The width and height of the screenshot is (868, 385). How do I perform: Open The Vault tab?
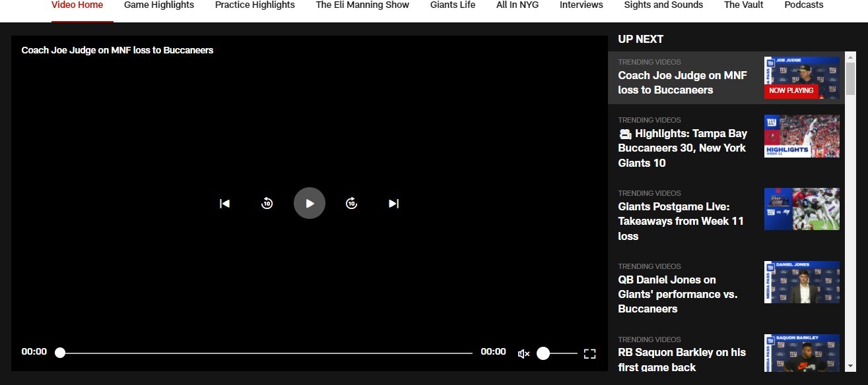[744, 5]
